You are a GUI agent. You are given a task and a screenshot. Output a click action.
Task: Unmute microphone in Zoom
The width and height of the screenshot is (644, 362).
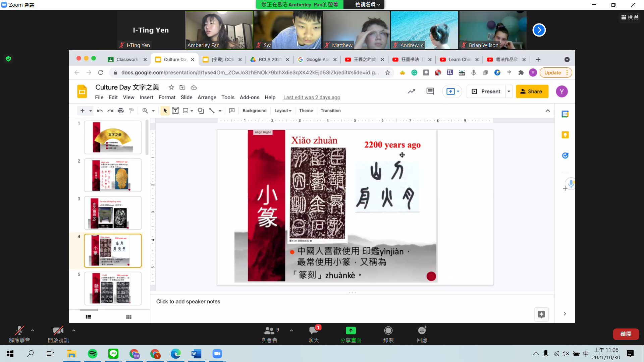click(19, 335)
